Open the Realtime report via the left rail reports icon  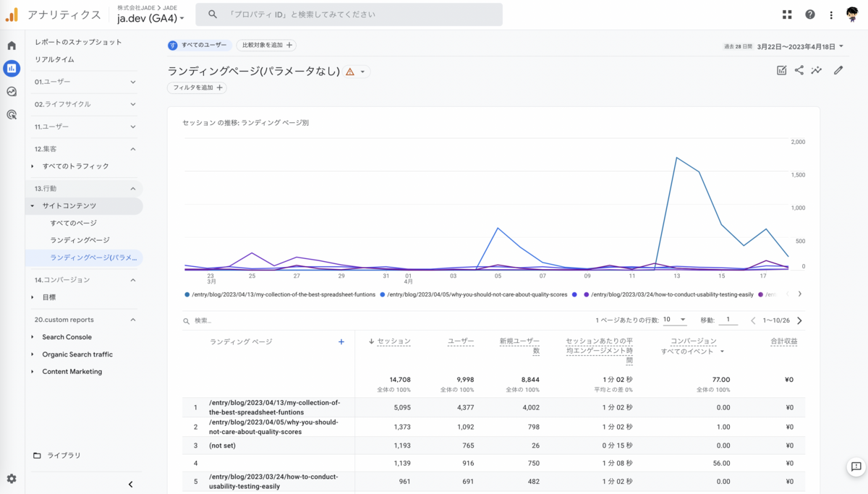(x=10, y=68)
